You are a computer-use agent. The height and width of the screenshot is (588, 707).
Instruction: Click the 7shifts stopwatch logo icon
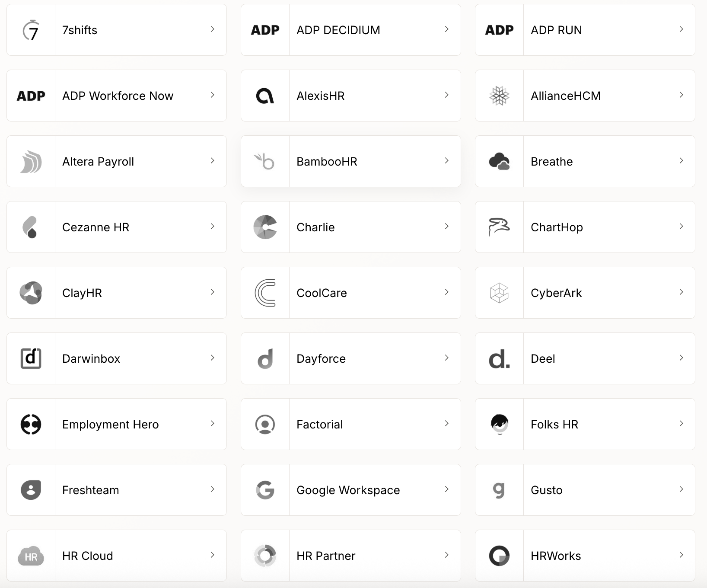point(31,30)
